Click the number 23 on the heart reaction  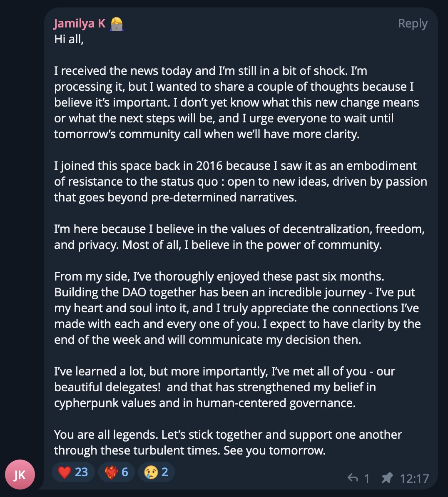point(81,472)
